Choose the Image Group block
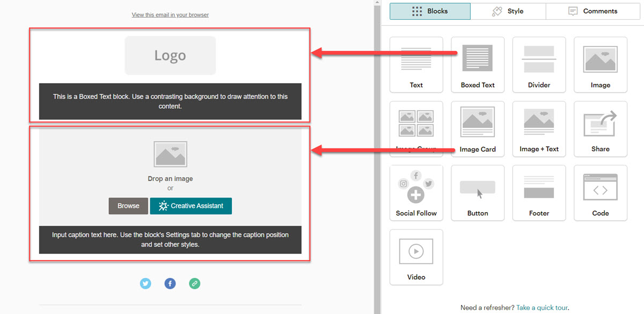Viewport: 644px width, 314px height. point(416,129)
